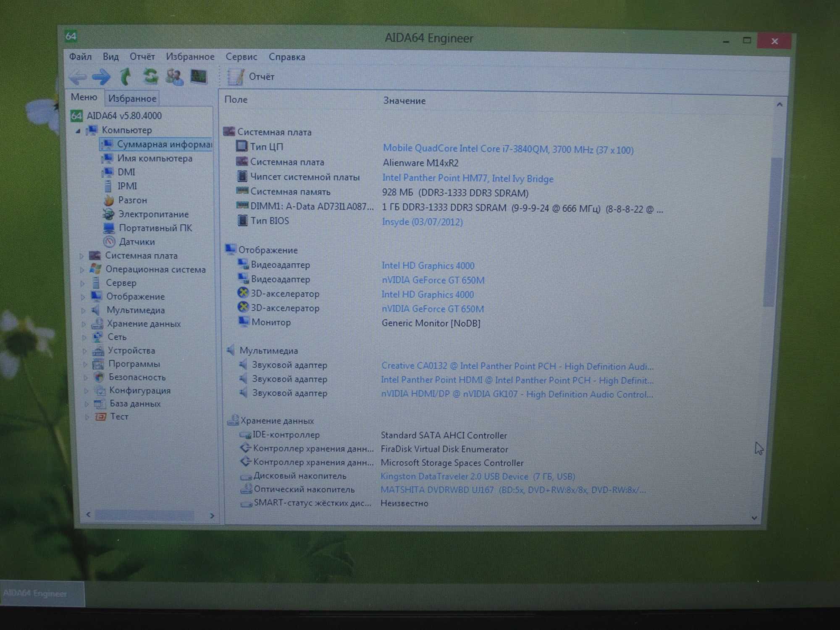Open the Файл menu
Viewport: 840px width, 630px height.
coord(80,57)
